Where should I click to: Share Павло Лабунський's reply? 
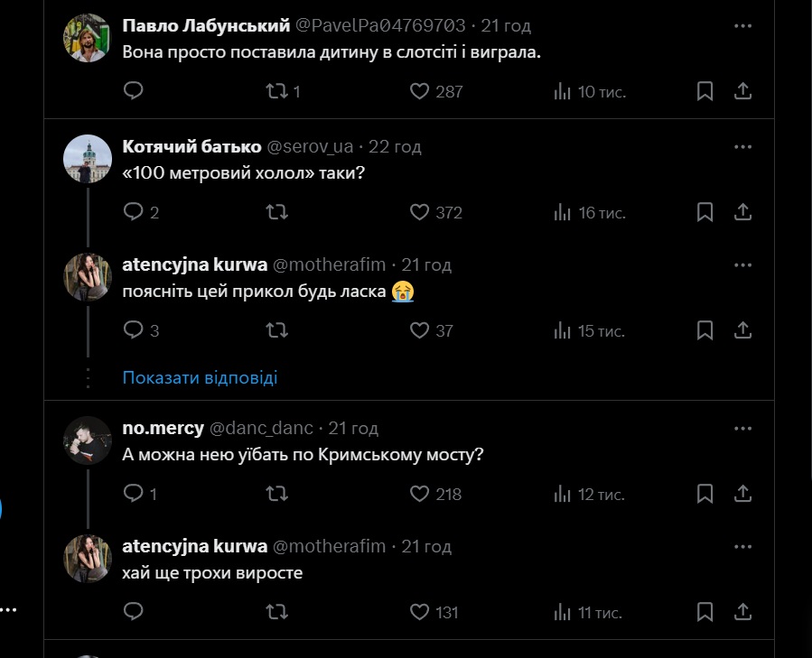(742, 91)
